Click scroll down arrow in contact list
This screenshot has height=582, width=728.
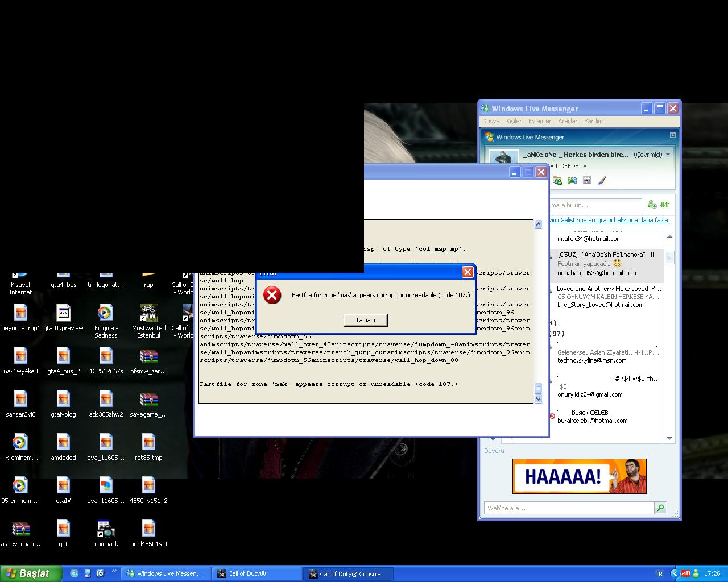[x=669, y=438]
